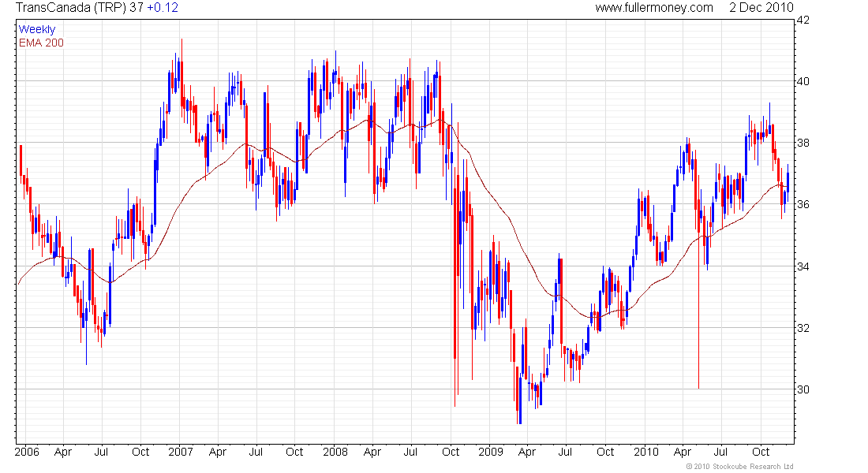Click the +0.12 price change value
This screenshot has width=868, height=473.
pos(163,7)
